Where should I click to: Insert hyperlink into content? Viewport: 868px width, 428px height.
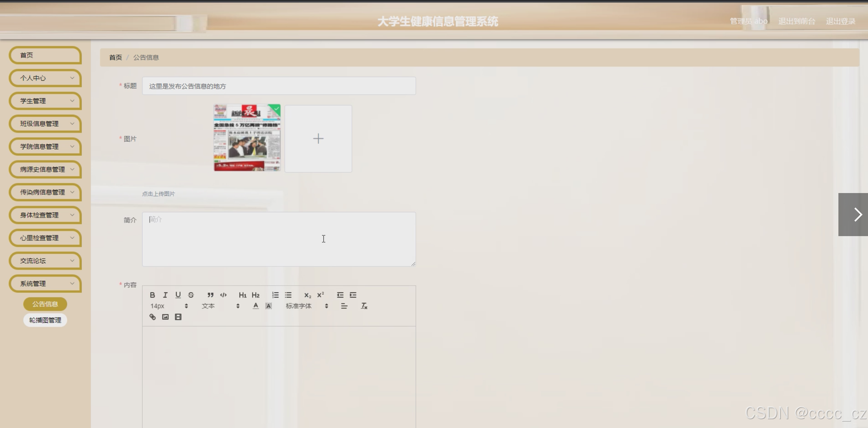[153, 317]
